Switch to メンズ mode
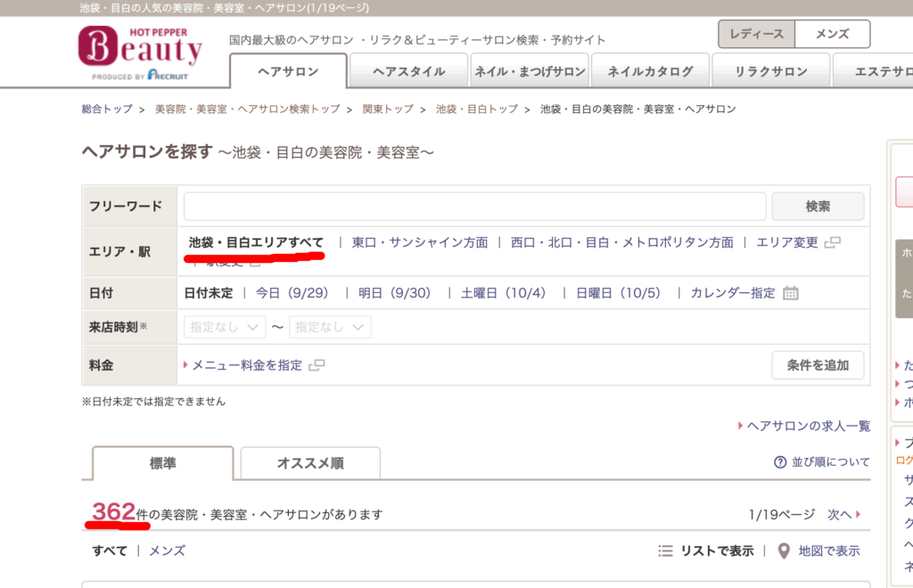Screen dimensions: 913x588 click(831, 34)
